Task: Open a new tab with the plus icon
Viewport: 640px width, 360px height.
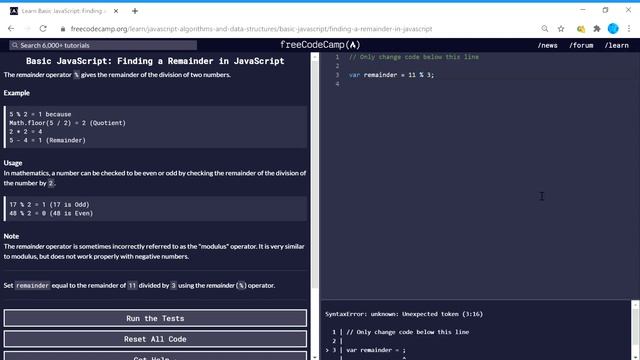Action: click(x=135, y=11)
